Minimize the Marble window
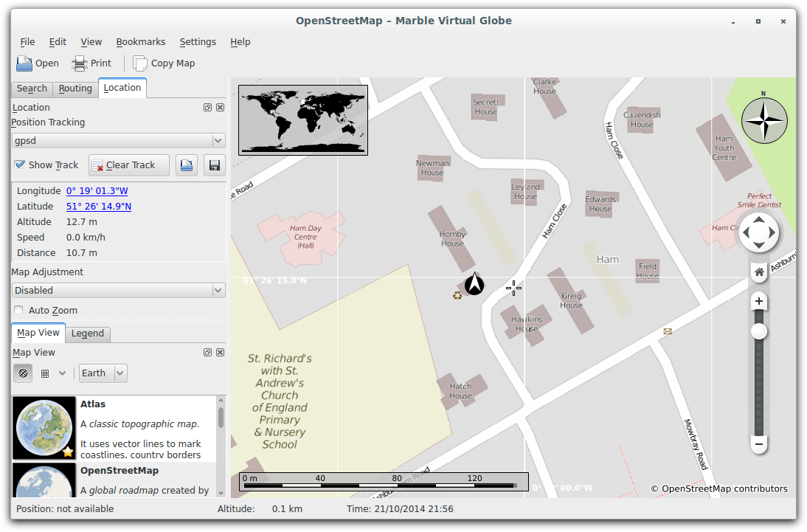807x532 pixels. [733, 21]
